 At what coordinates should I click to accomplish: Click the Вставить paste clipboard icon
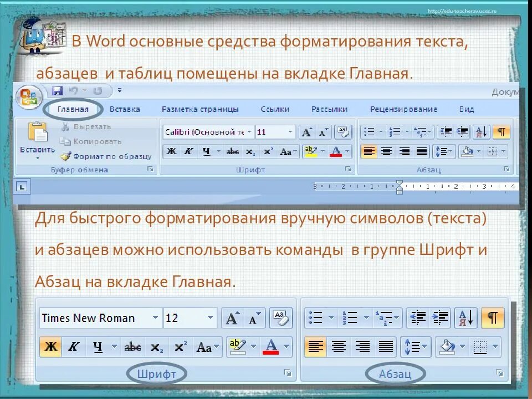(38, 132)
